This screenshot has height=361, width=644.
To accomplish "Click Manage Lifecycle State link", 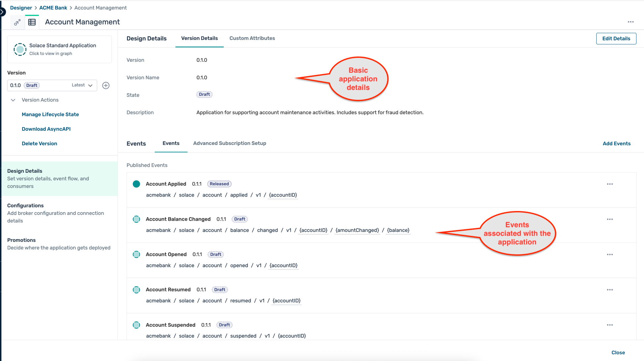I will pyautogui.click(x=50, y=114).
